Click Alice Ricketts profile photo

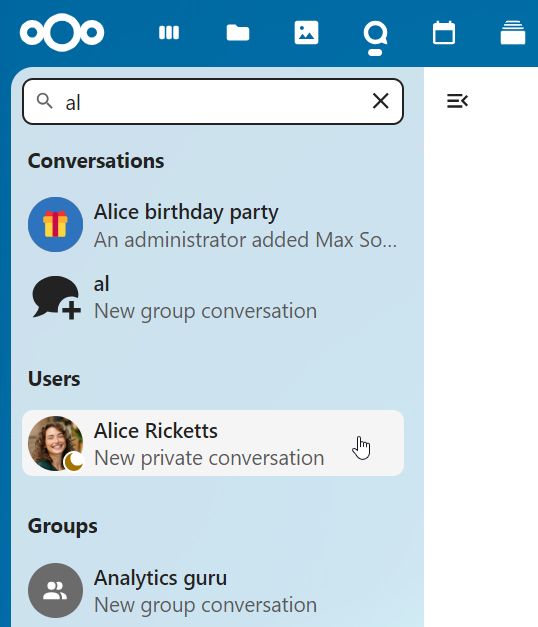[x=56, y=443]
